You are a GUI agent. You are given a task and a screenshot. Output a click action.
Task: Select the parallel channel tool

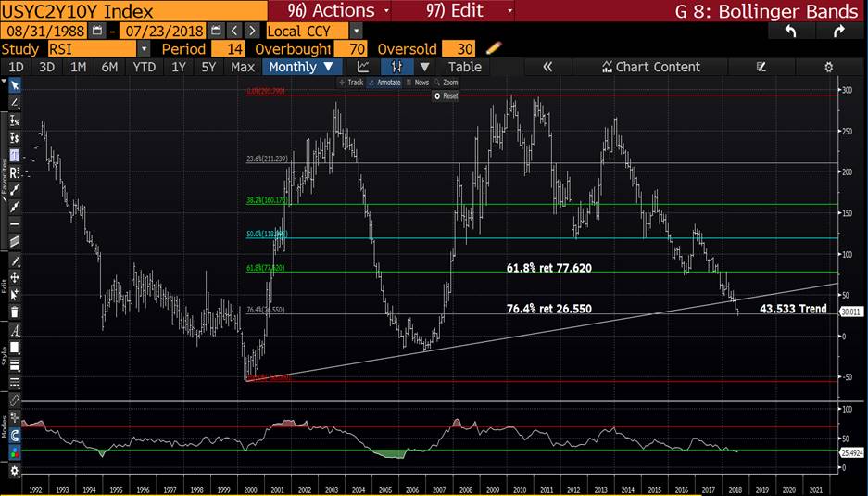(15, 241)
